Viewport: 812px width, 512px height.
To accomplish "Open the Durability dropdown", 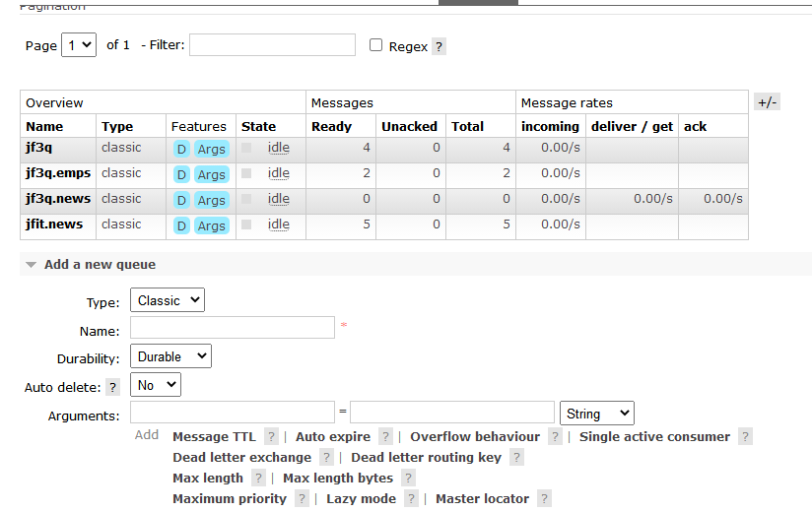I will point(170,356).
